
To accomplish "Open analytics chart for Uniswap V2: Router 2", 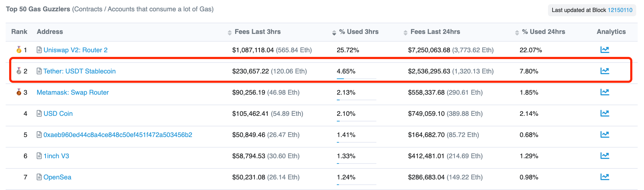I will [x=604, y=50].
